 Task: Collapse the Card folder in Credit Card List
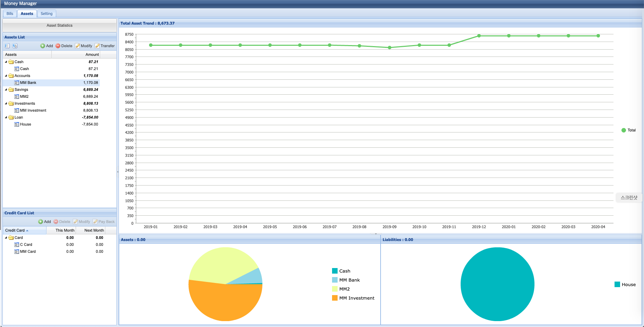tap(6, 238)
